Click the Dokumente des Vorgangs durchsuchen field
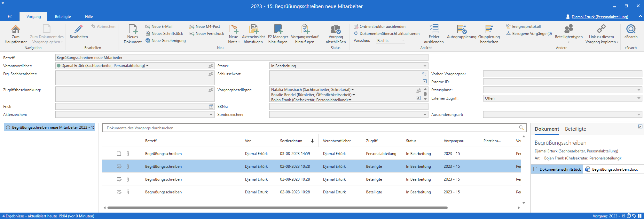 (x=310, y=128)
